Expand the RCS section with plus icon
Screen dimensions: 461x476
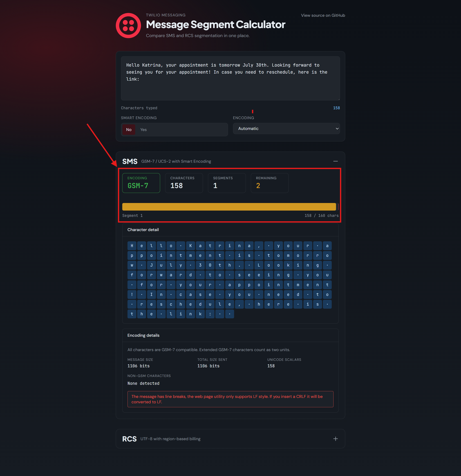[335, 439]
